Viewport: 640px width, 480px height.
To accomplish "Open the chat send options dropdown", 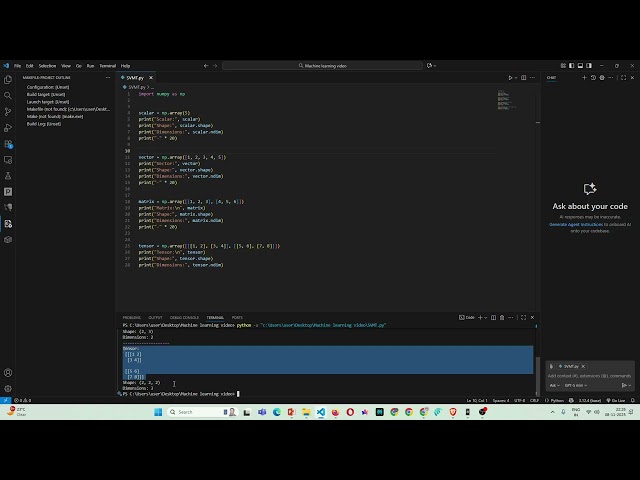I will coord(630,385).
